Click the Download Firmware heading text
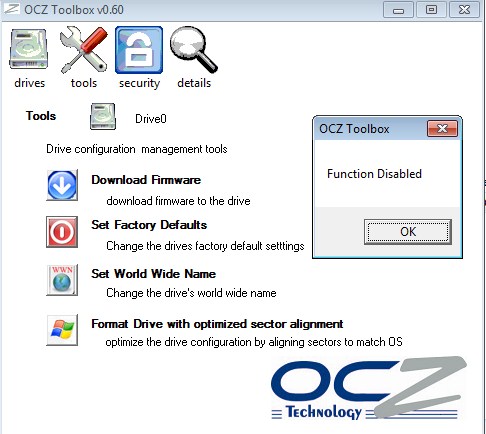The image size is (486, 434). pos(146,180)
